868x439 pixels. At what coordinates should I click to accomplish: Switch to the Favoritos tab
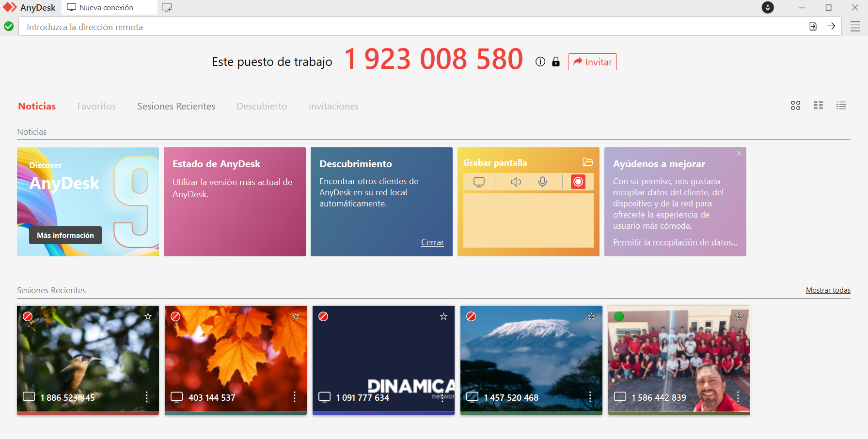click(96, 106)
